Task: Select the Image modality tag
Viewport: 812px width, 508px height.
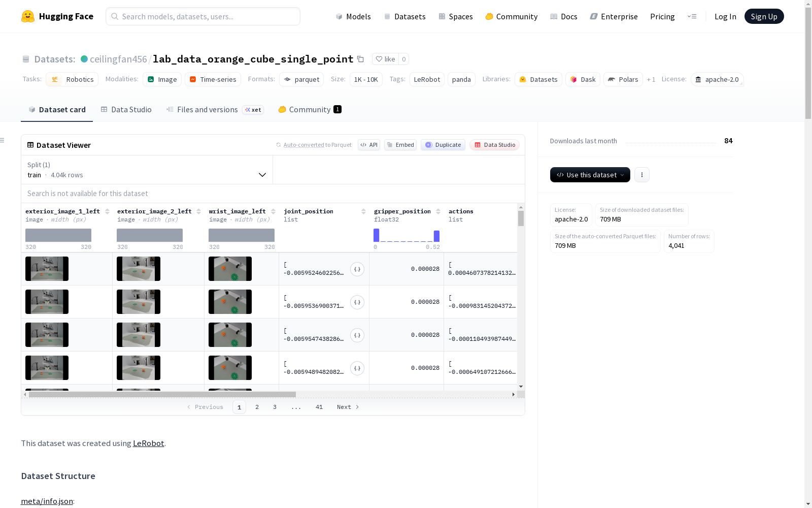Action: pyautogui.click(x=162, y=79)
